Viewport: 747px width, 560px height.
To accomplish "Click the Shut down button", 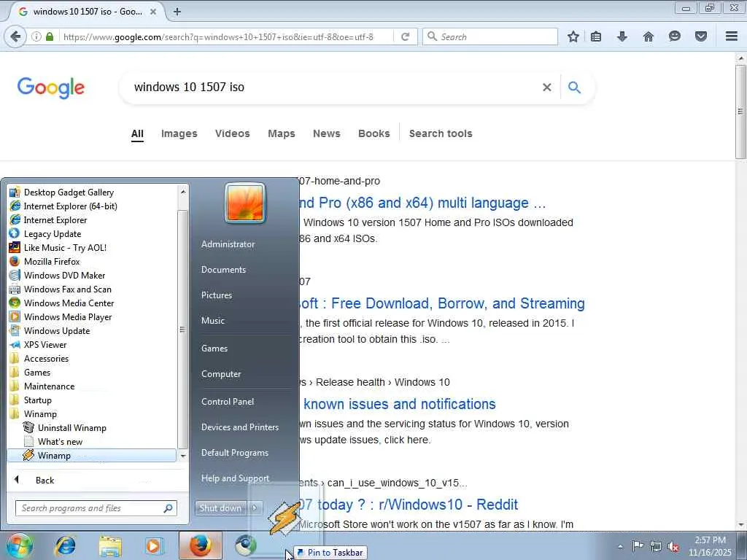I will (x=221, y=508).
